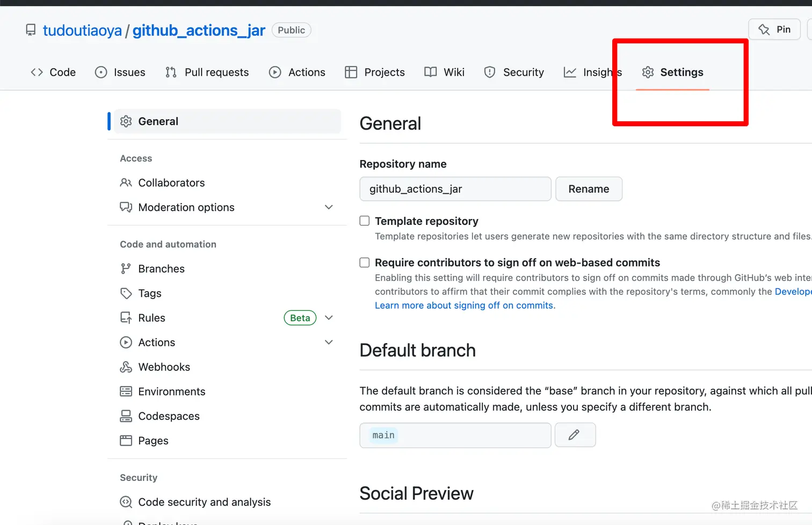Enable the Template repository checkbox
812x525 pixels.
pyautogui.click(x=365, y=221)
